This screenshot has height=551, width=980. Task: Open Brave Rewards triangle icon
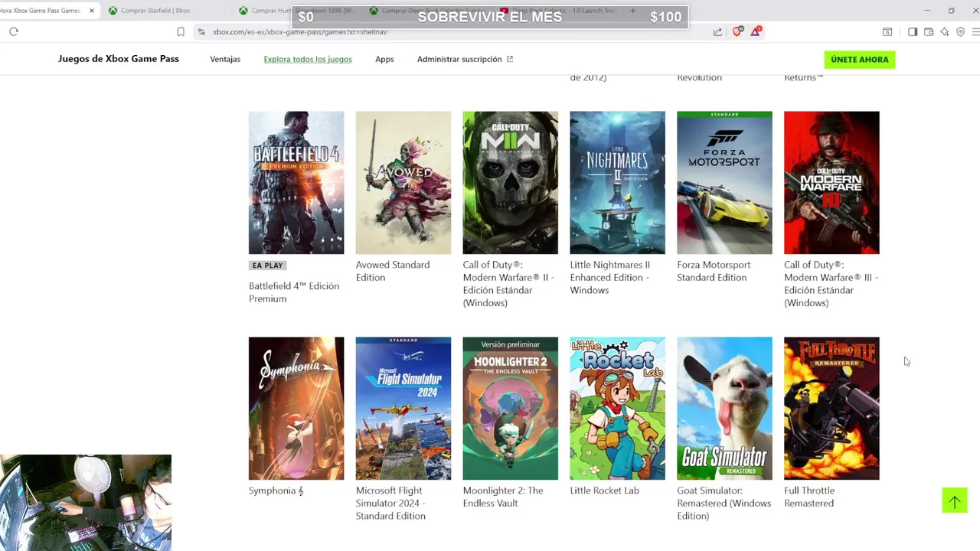756,31
